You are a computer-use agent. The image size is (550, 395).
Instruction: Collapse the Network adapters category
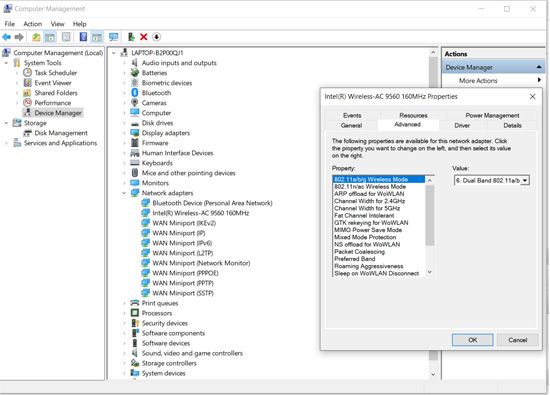coord(124,193)
